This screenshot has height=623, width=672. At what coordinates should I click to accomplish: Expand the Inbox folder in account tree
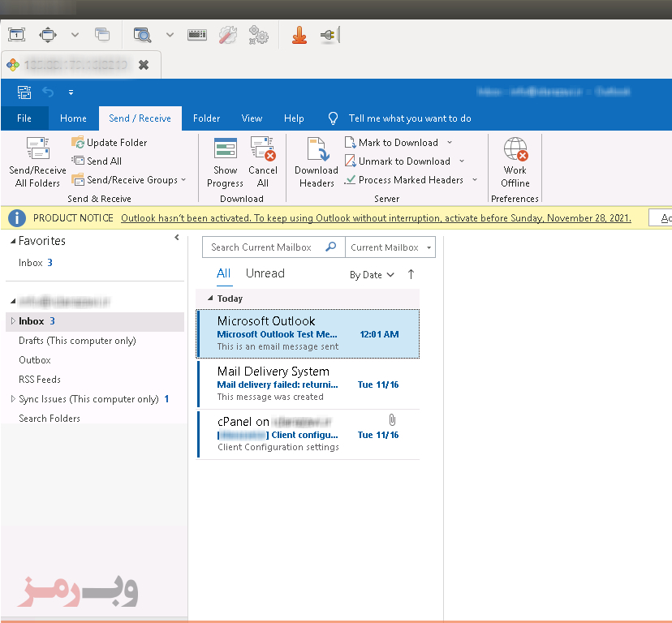(13, 321)
